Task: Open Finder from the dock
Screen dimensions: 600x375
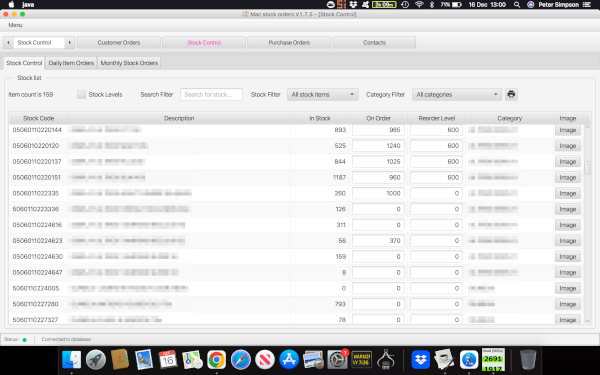Action: point(72,360)
